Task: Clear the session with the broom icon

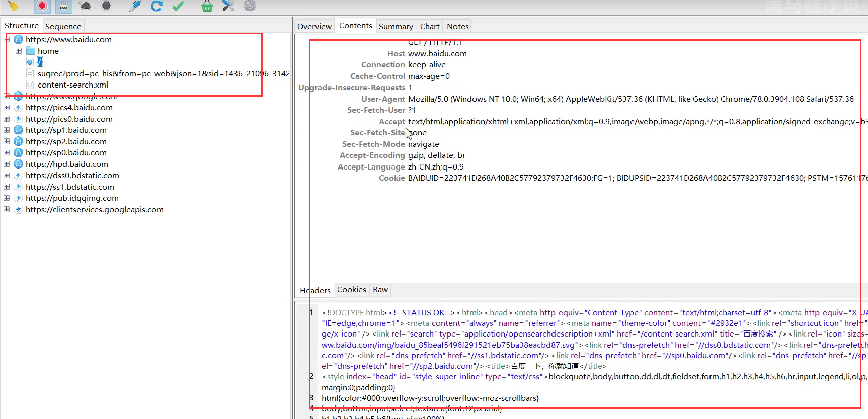Action: [12, 6]
